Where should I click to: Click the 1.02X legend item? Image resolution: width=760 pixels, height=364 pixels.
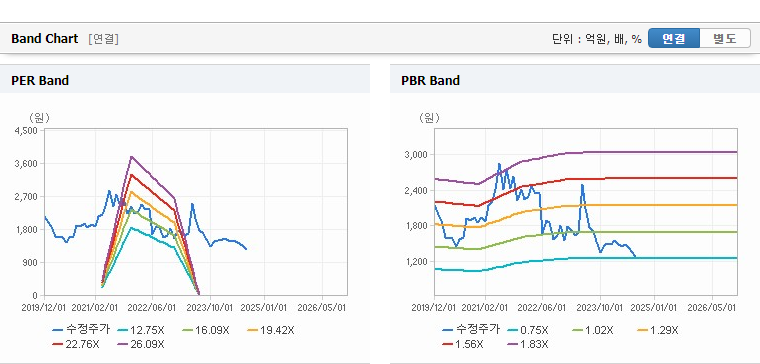(593, 330)
